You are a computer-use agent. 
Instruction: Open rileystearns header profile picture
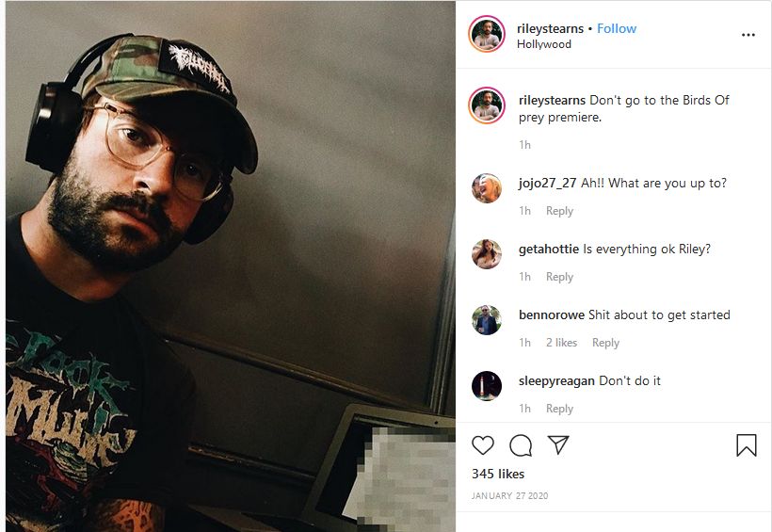pos(487,34)
